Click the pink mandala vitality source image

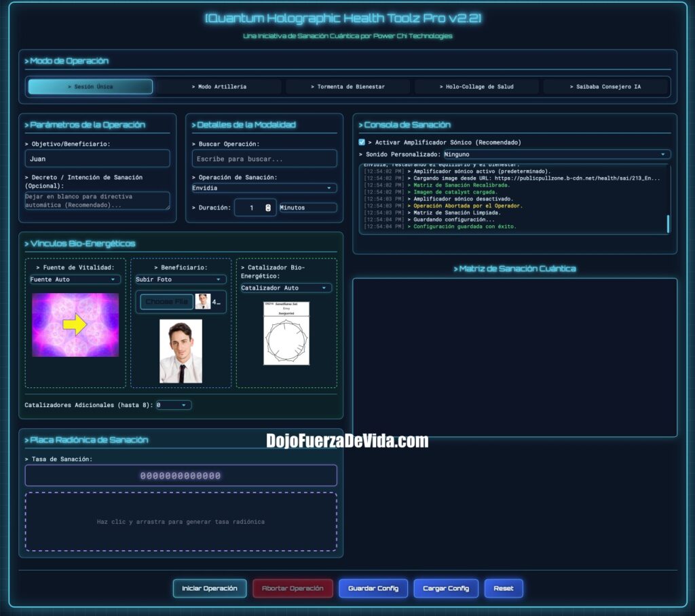point(75,325)
